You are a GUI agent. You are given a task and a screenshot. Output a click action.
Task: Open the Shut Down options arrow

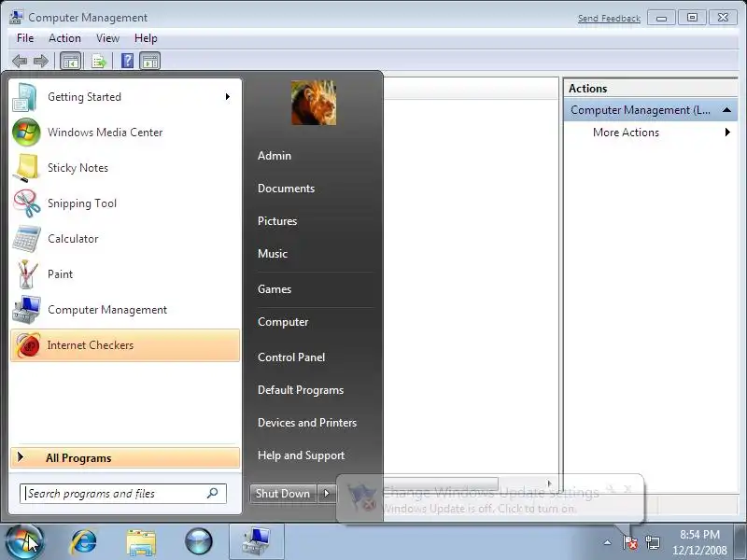point(326,494)
